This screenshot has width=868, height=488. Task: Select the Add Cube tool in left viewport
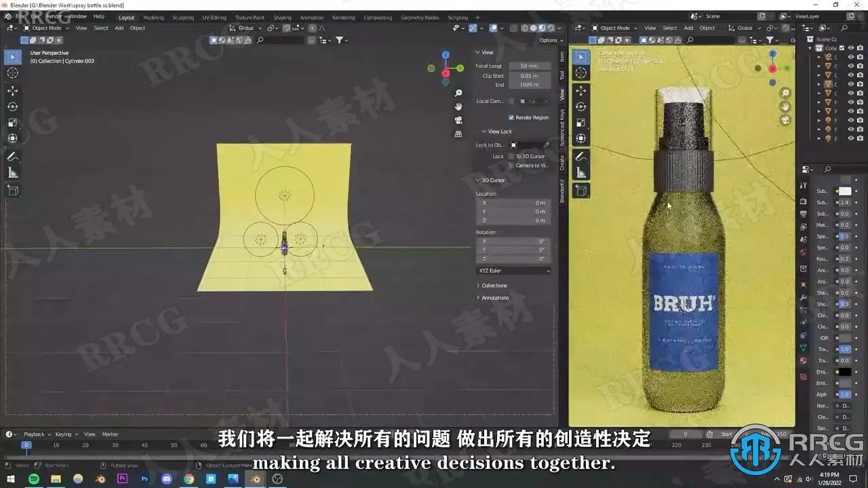(x=13, y=191)
